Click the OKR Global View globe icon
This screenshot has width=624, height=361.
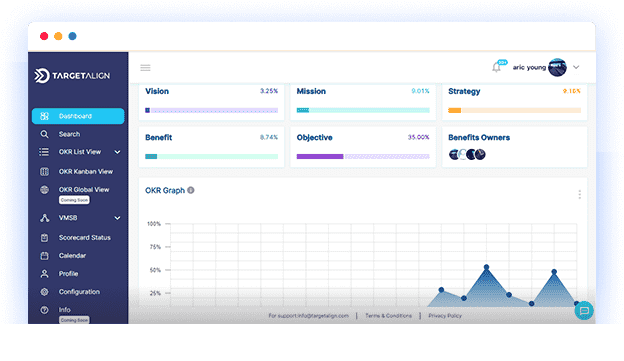click(x=45, y=189)
